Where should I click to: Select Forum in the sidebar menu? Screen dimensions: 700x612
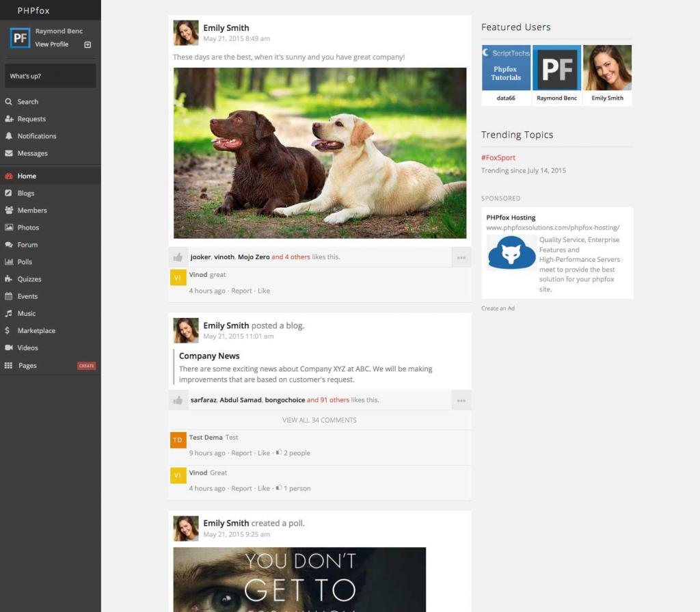[27, 245]
